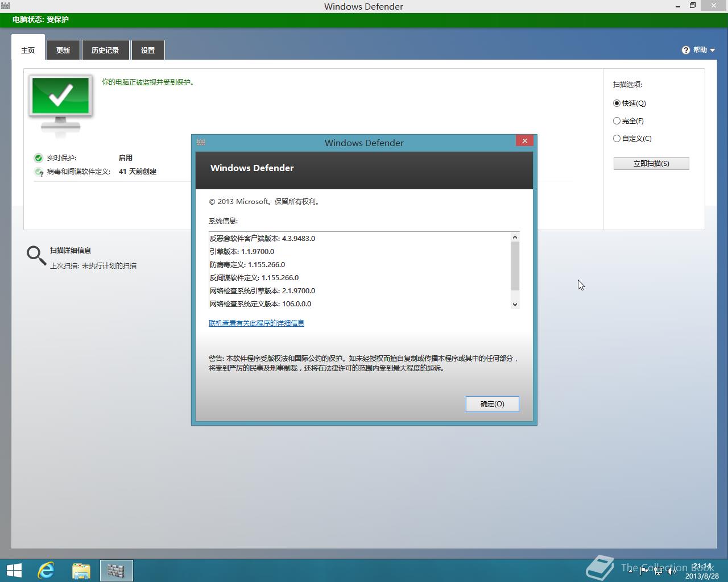This screenshot has width=728, height=582.
Task: Select the 自定义(C) custom scan option
Action: point(632,139)
